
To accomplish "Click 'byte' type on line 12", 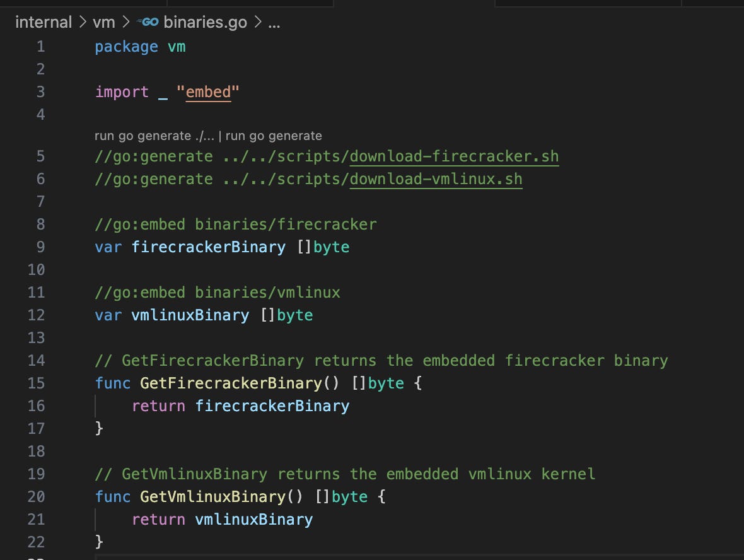I will click(294, 315).
